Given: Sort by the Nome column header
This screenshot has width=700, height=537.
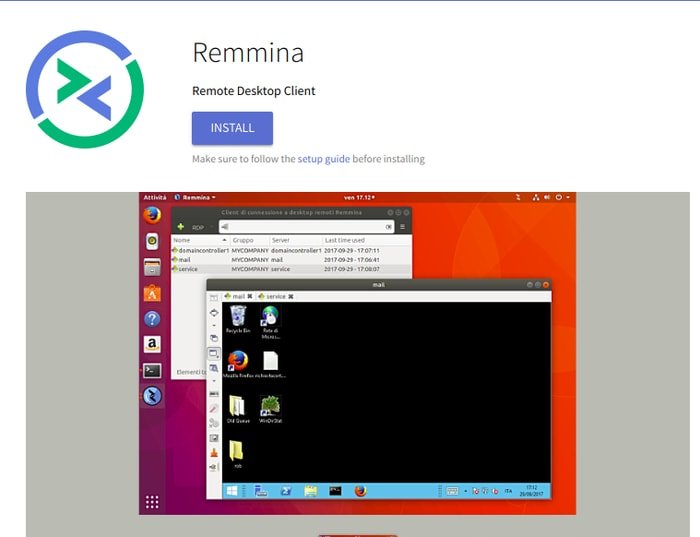Looking at the screenshot, I should coord(200,240).
